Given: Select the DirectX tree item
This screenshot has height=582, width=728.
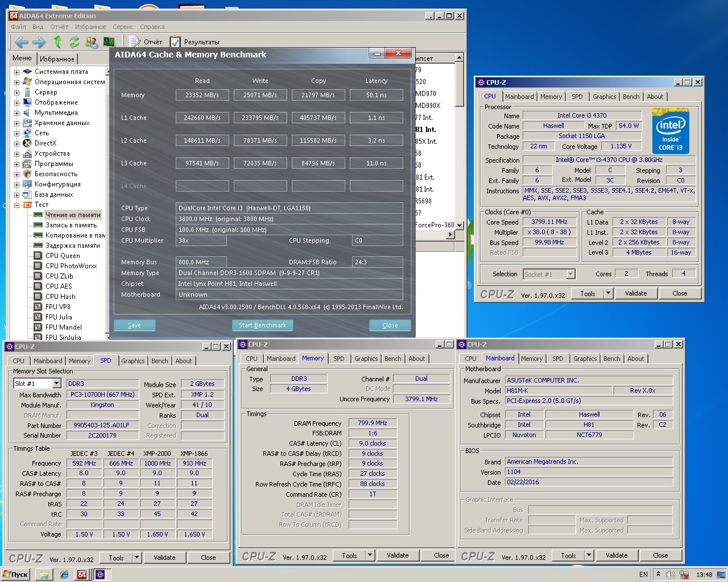Looking at the screenshot, I should pyautogui.click(x=45, y=143).
